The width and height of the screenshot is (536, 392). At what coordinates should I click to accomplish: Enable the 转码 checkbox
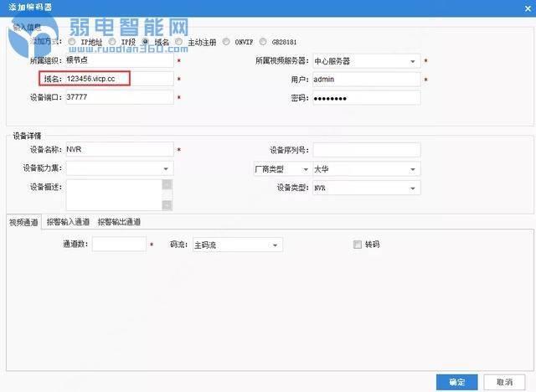[x=358, y=245]
